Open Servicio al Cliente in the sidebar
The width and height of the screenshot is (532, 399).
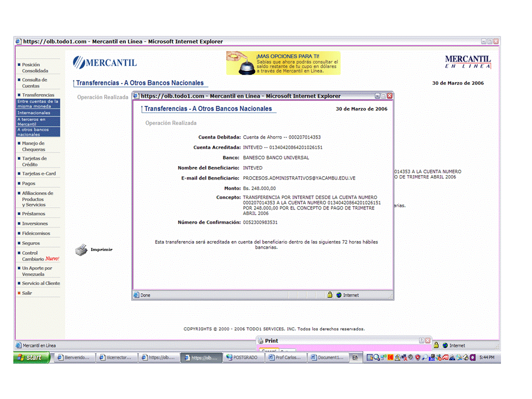pos(41,283)
